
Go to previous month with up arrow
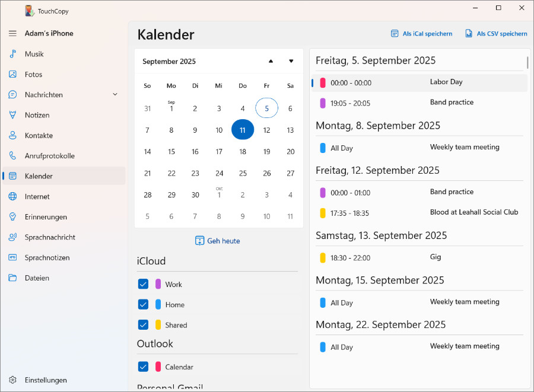coord(271,61)
